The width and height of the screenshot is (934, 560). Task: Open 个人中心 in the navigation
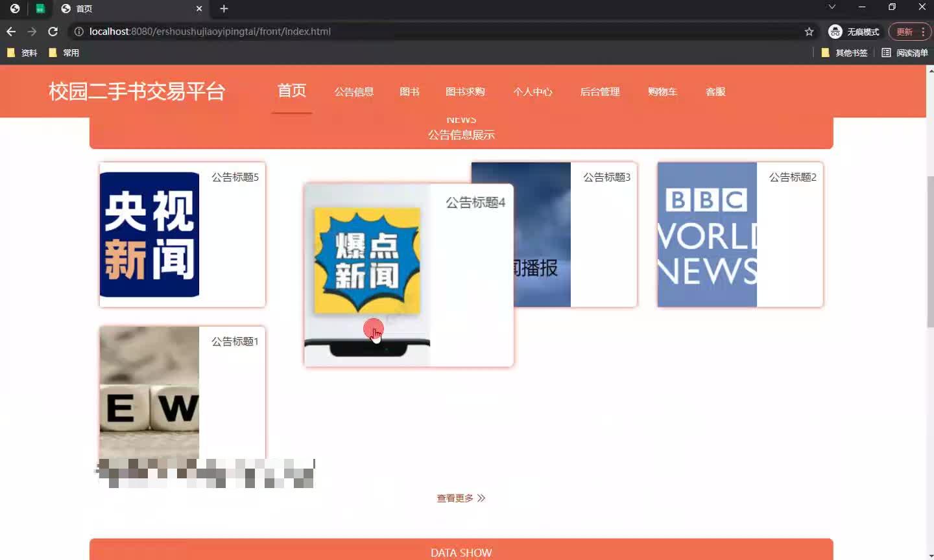(533, 91)
